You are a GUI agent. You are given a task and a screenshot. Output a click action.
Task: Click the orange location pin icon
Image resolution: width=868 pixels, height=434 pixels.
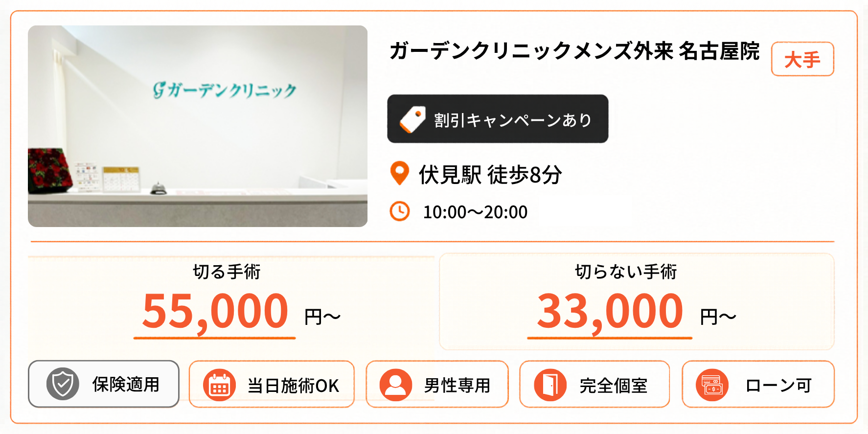click(x=400, y=174)
